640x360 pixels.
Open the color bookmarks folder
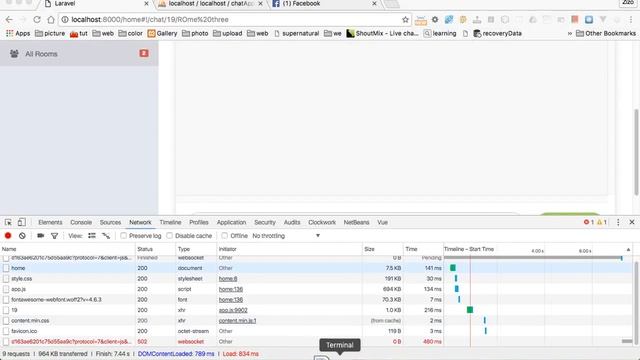pyautogui.click(x=131, y=33)
